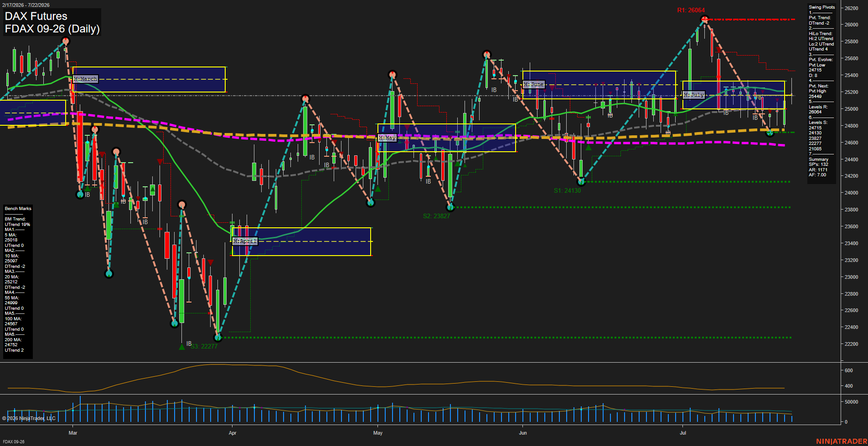Click the 'BM Trend:' entry in Bench Marks
Image resolution: width=868 pixels, height=446 pixels.
tap(15, 219)
